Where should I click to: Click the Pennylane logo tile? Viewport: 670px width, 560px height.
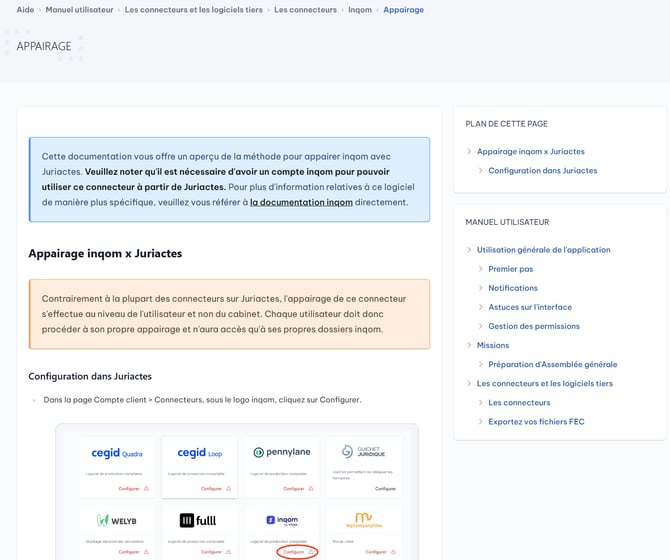(x=281, y=453)
